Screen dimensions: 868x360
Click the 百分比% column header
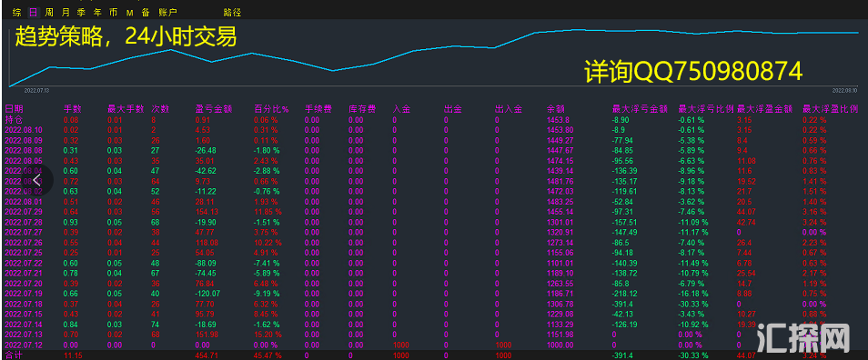(271, 109)
